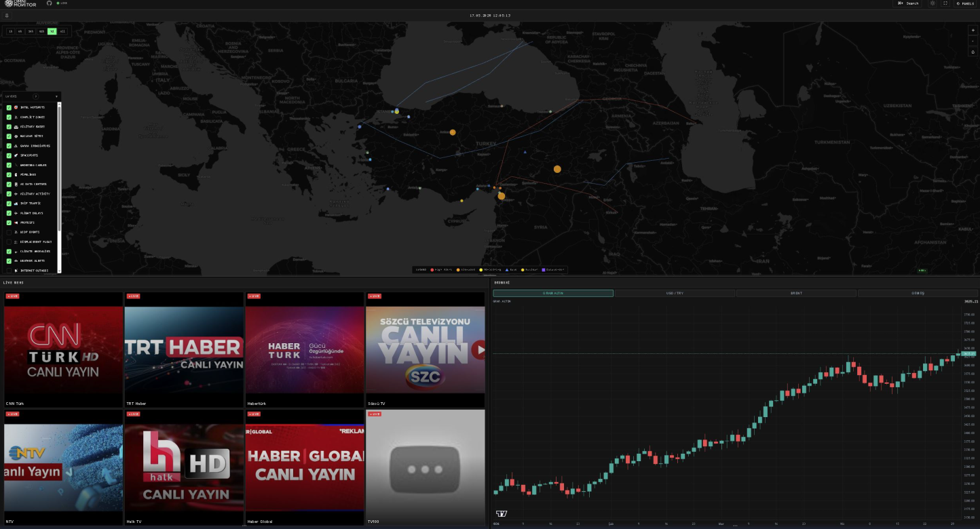Viewport: 980px width, 529px height.
Task: Click the Ship Traffic layer icon
Action: pyautogui.click(x=16, y=203)
